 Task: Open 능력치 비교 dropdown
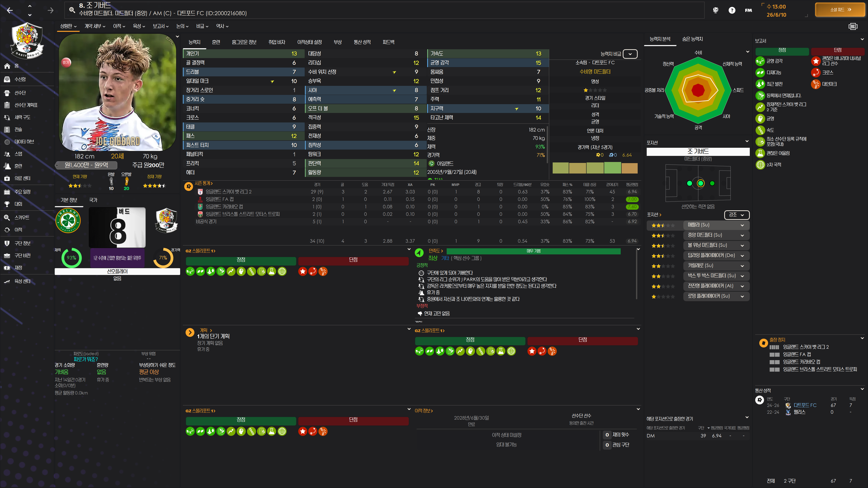click(x=630, y=54)
